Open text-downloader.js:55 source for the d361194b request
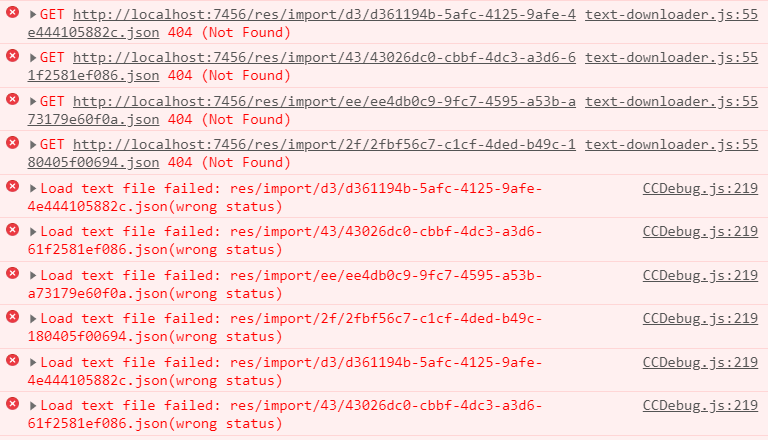This screenshot has width=768, height=440. pyautogui.click(x=671, y=15)
